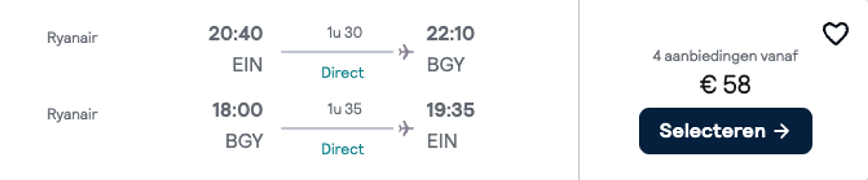The width and height of the screenshot is (868, 180).
Task: Open the '4 aanbiedingen vanaf' offers text
Action: click(725, 56)
